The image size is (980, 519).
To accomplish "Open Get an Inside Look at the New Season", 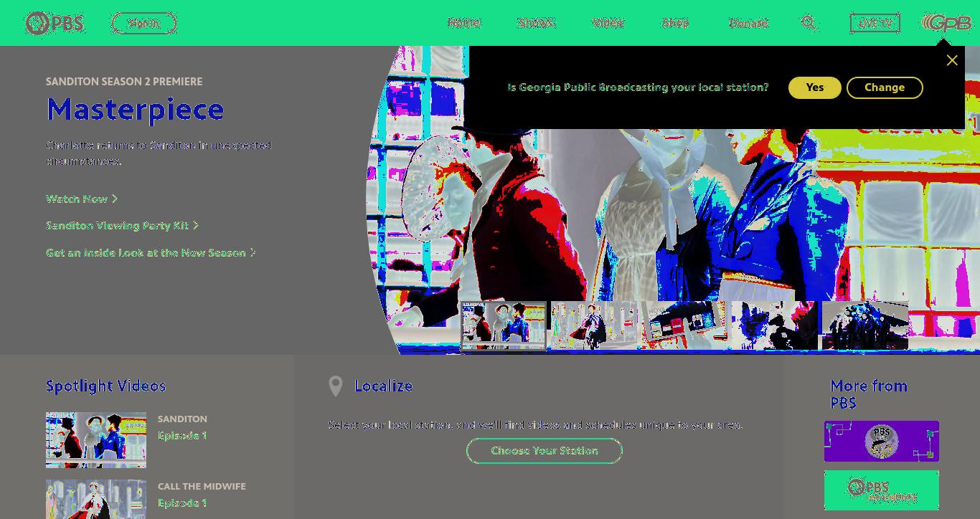I will pos(151,252).
